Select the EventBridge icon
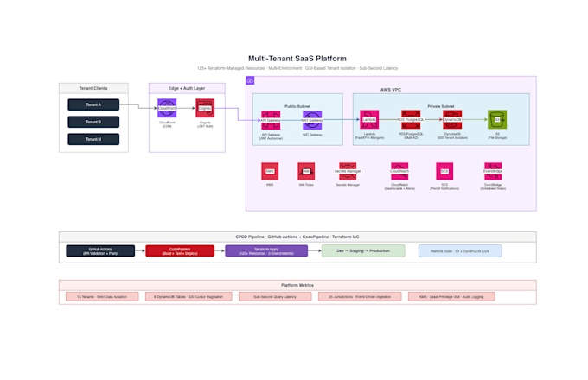This screenshot has width=588, height=380. [493, 171]
